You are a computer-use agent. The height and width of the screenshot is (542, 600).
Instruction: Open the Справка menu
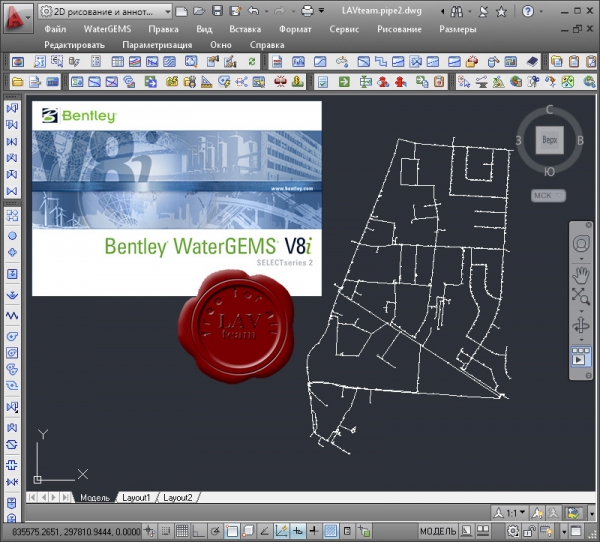click(267, 45)
